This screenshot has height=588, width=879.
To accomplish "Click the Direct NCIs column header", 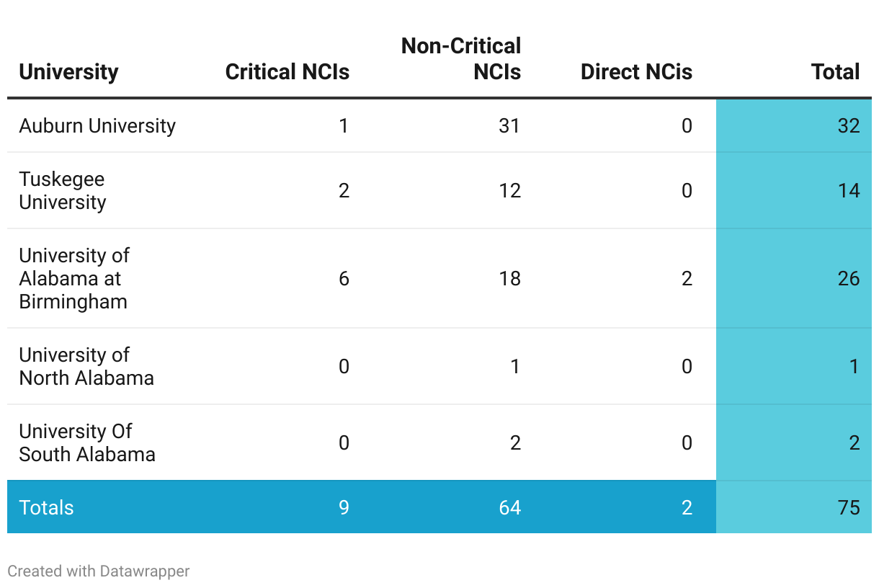I will 636,72.
